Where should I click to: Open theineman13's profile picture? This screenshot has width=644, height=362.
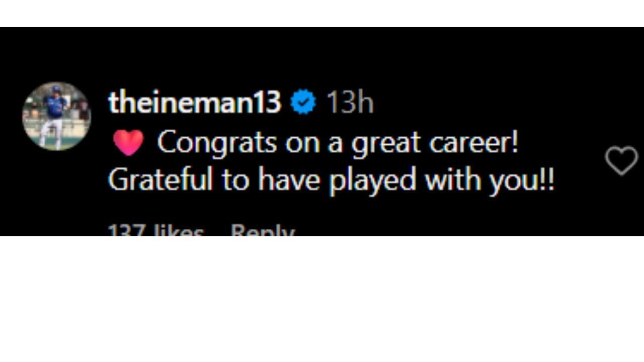click(x=56, y=116)
